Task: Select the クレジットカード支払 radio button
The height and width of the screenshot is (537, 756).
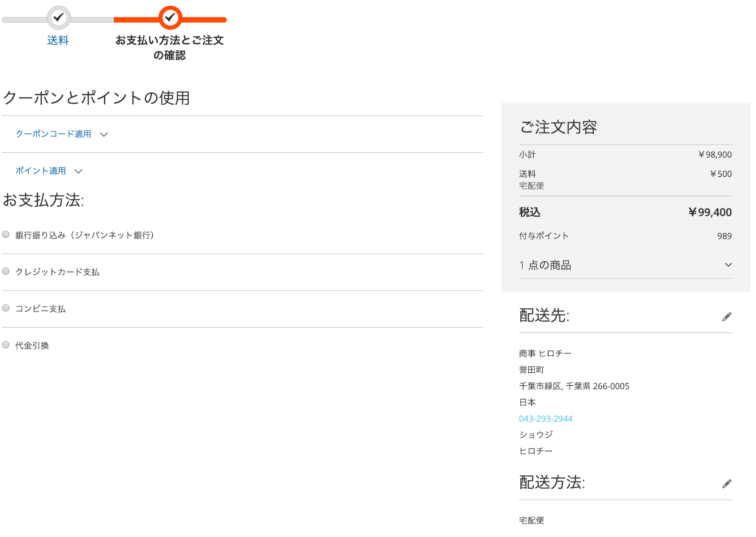Action: coord(6,271)
